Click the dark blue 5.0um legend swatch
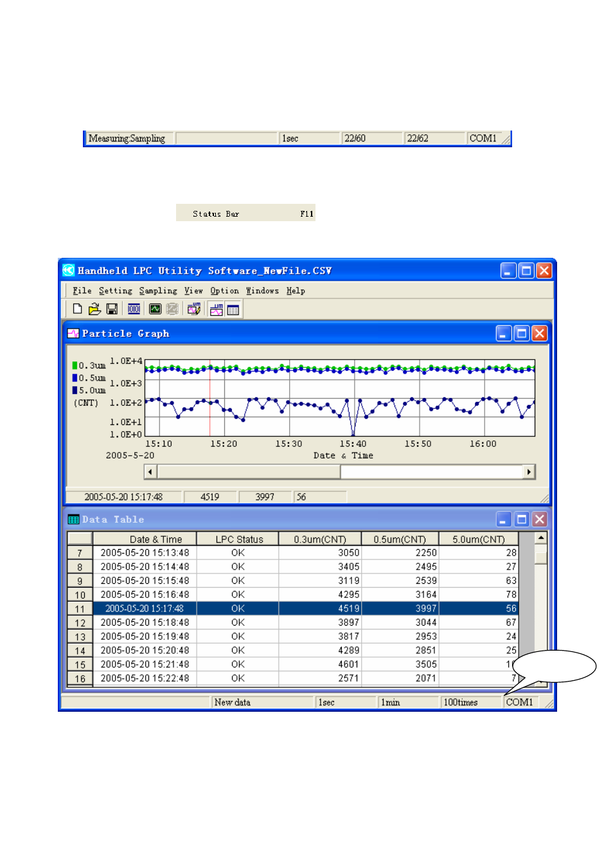Image resolution: width=613 pixels, height=868 pixels. tap(75, 390)
